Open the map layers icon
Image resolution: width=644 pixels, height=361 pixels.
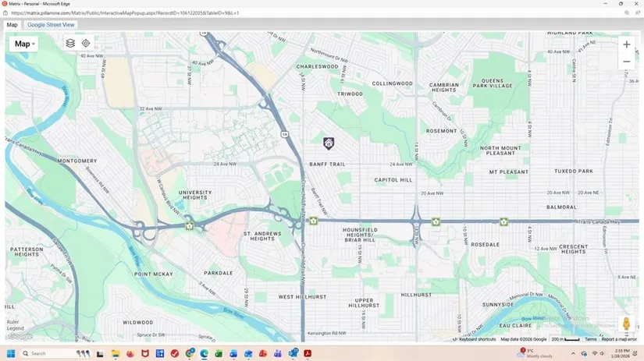coord(70,44)
